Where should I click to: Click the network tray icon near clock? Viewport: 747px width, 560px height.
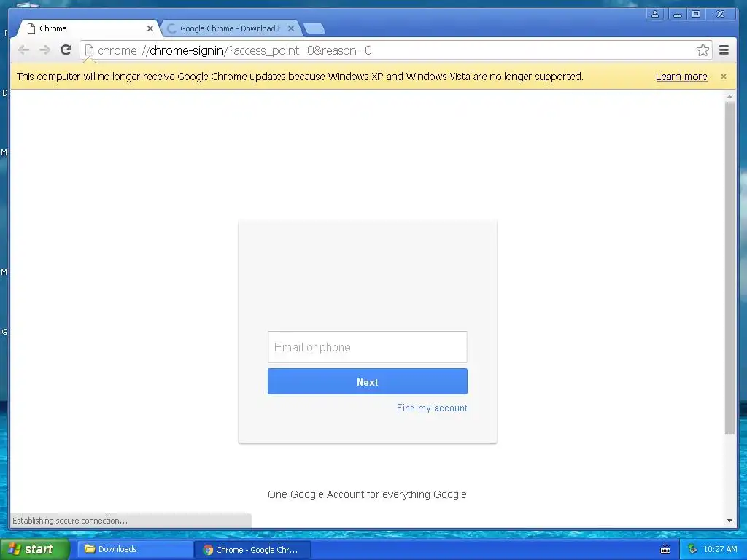[x=692, y=550]
